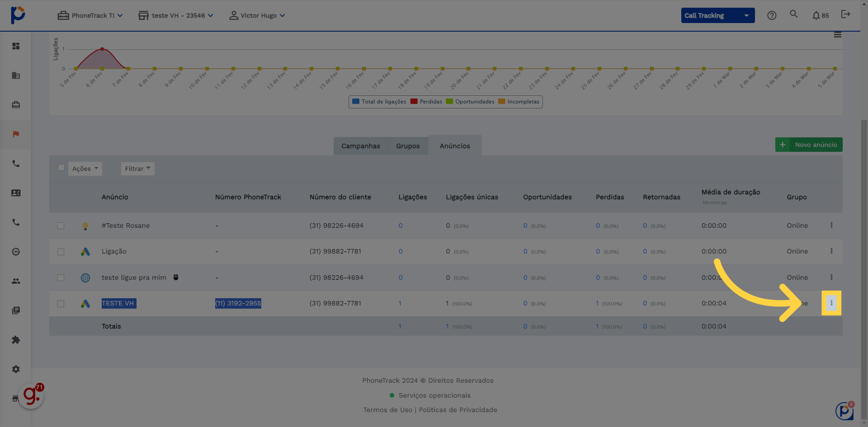Open the Políticas de Privacidade link
Image resolution: width=868 pixels, height=427 pixels.
pyautogui.click(x=458, y=410)
